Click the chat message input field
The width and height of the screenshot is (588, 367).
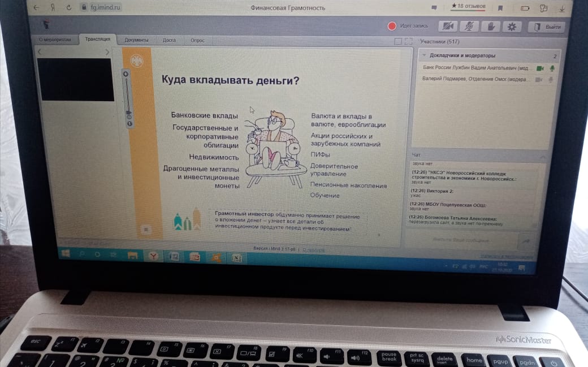pos(461,239)
